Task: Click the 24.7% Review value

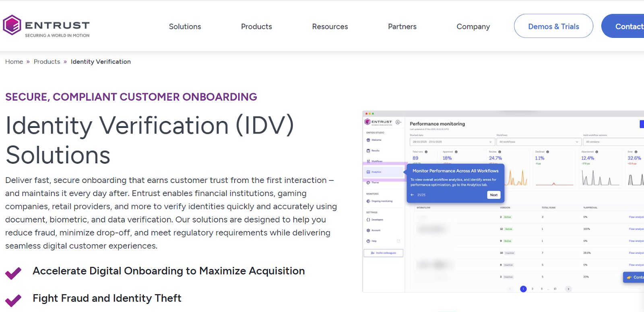Action: [x=495, y=158]
